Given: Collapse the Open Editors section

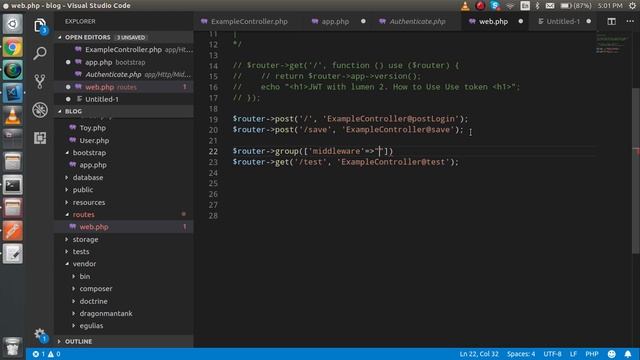Looking at the screenshot, I should [124, 37].
